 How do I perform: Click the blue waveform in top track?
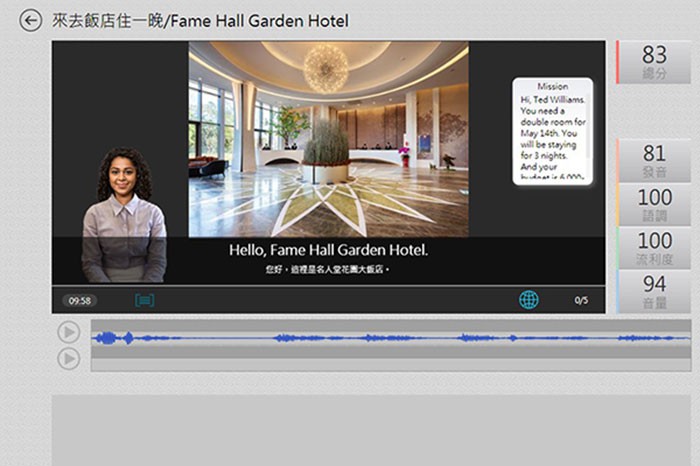coord(390,338)
